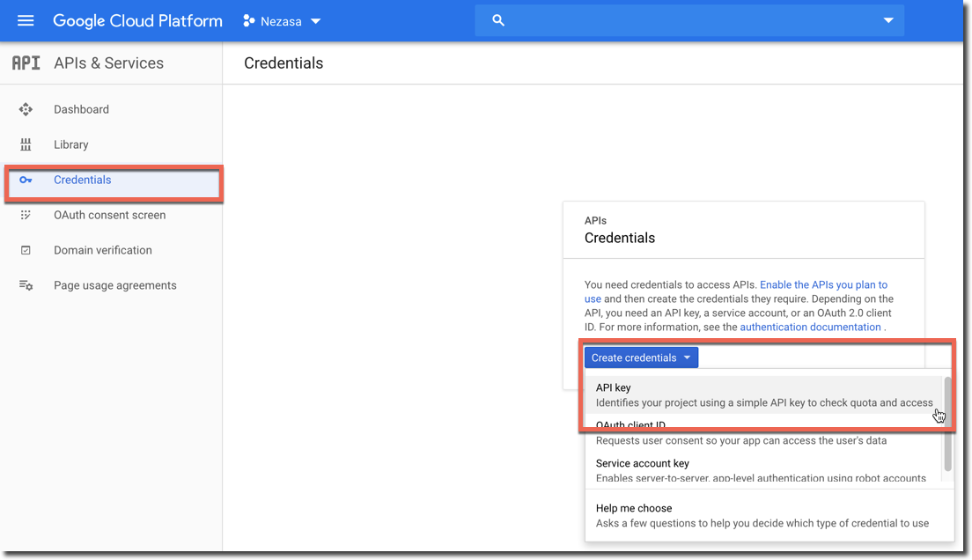The width and height of the screenshot is (972, 560).
Task: Open the authentication documentation link
Action: [x=810, y=327]
